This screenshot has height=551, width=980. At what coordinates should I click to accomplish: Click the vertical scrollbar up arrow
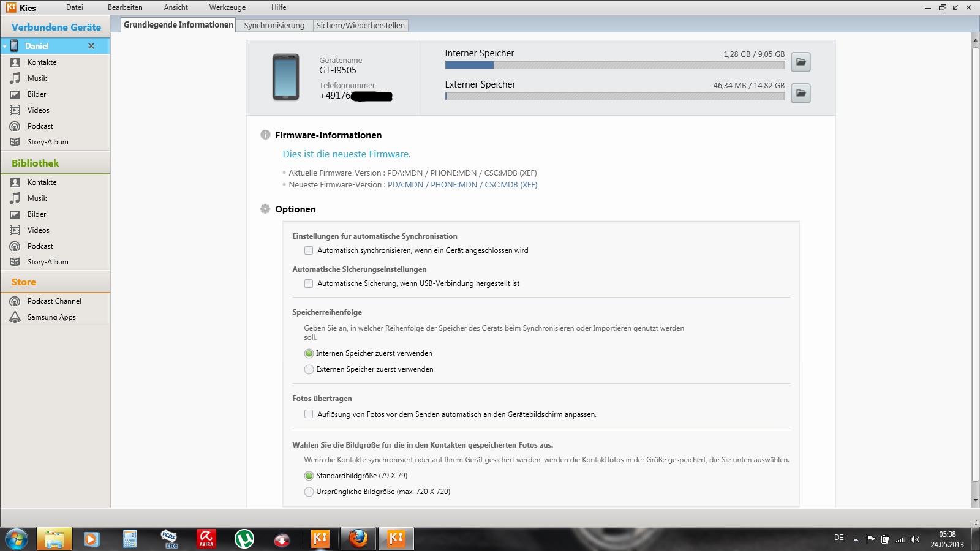pyautogui.click(x=975, y=40)
